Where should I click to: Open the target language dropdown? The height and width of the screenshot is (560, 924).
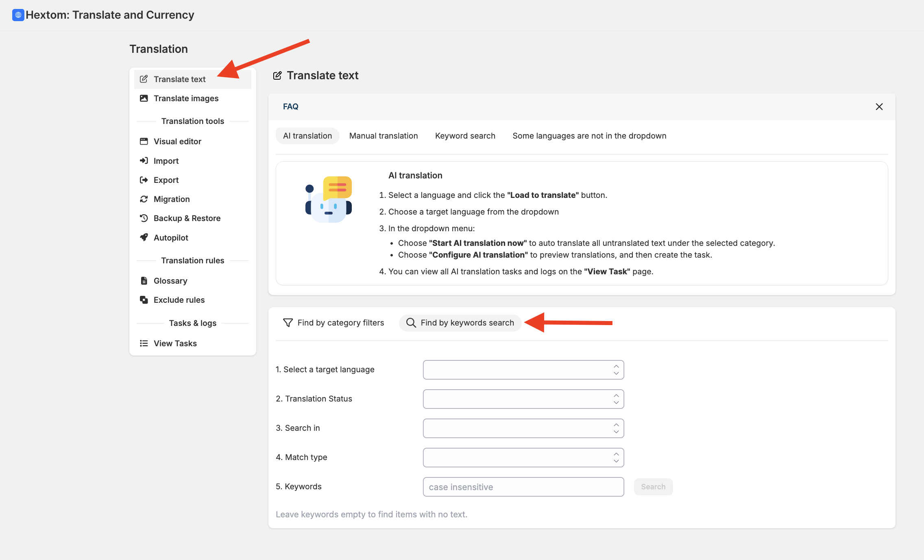[523, 370]
